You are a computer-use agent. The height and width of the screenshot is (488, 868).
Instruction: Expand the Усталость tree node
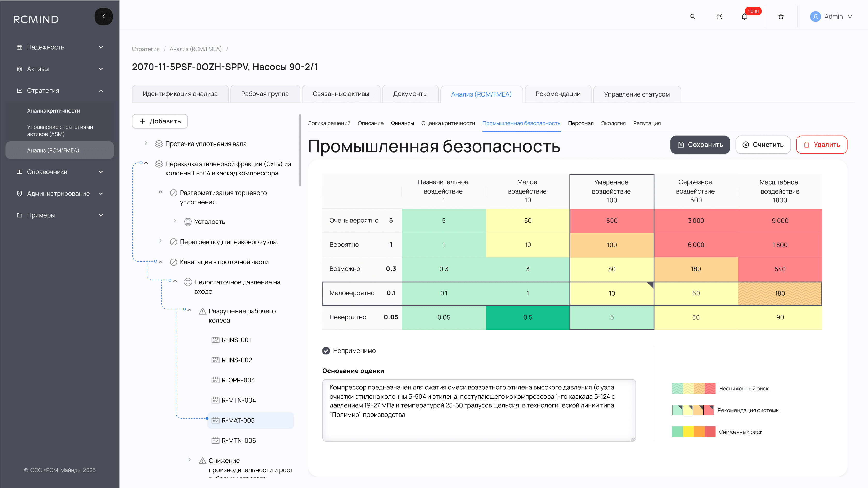(175, 221)
